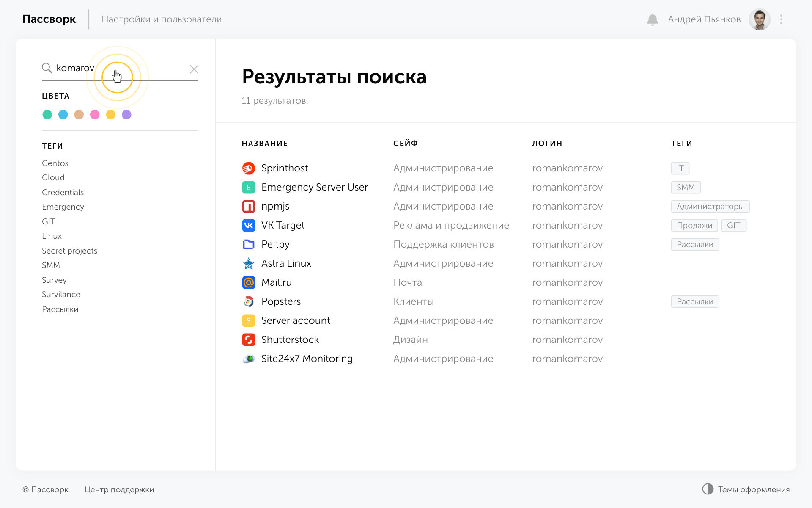Click the Sprinthost entry icon
Viewport: 812px width, 508px height.
coord(249,168)
